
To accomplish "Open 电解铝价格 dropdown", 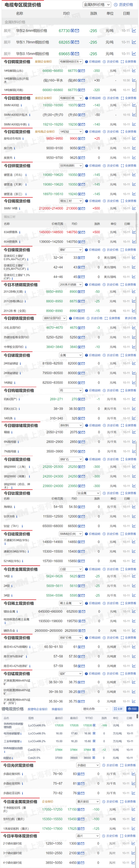I will [71, 98].
